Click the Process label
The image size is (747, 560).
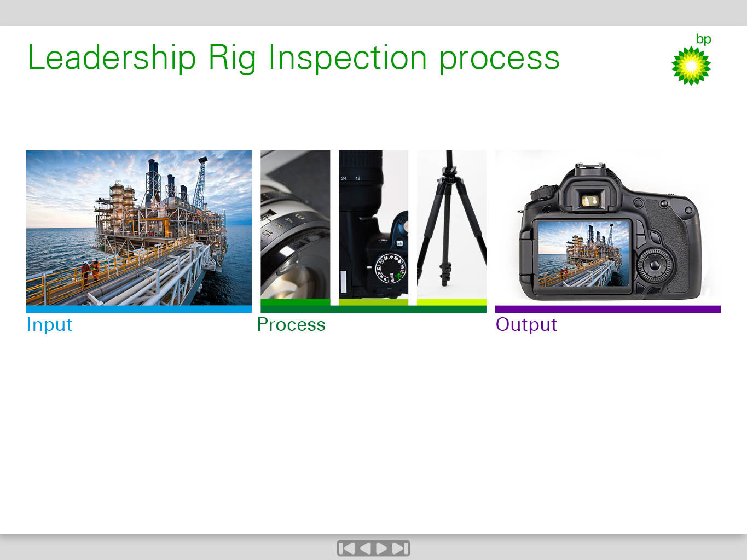point(291,325)
